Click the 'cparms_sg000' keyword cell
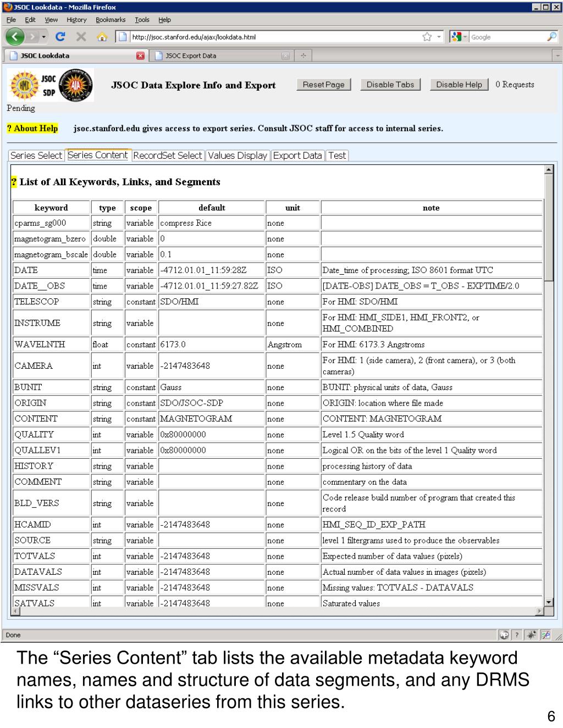 52,223
